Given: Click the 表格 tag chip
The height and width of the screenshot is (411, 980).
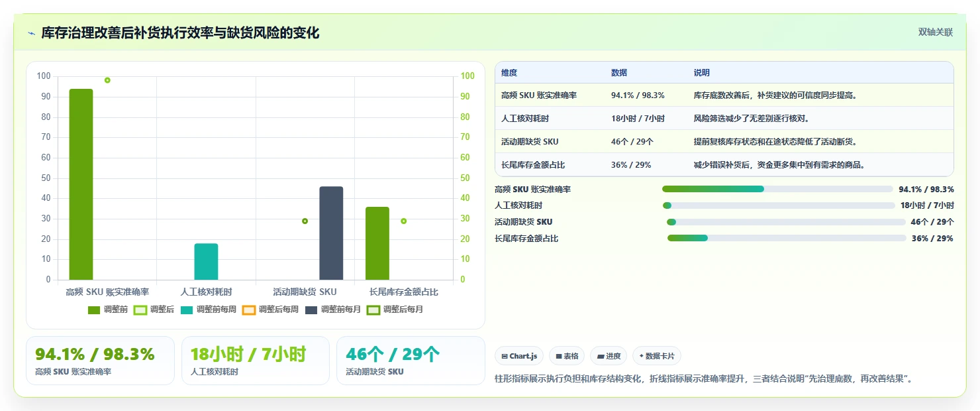Looking at the screenshot, I should coord(567,356).
